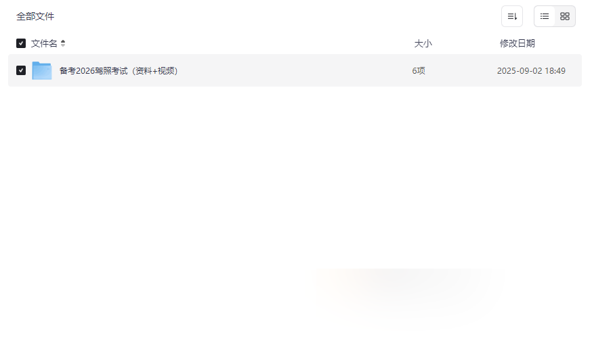Viewport: 592px width, 364px height.
Task: Click the 6项 size cell
Action: coord(419,70)
